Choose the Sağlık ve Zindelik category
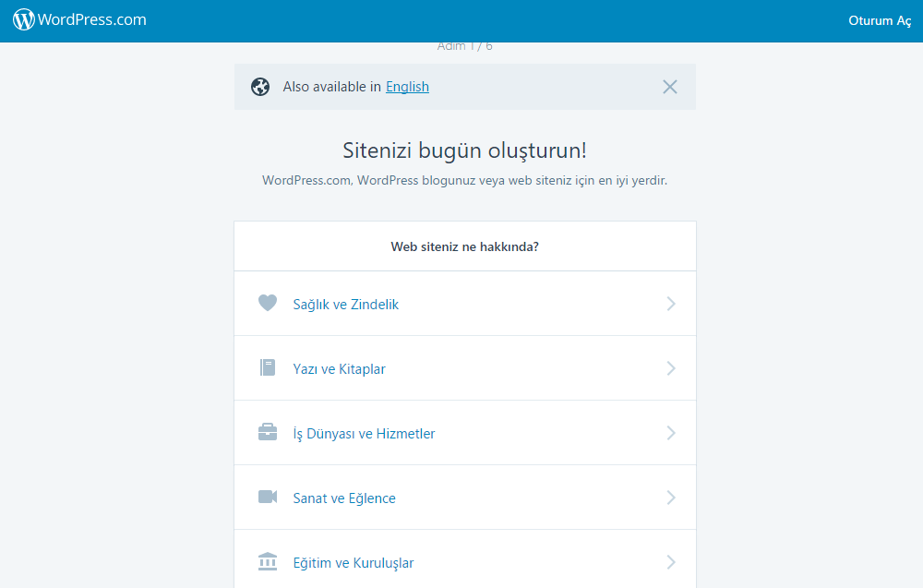 [x=465, y=304]
